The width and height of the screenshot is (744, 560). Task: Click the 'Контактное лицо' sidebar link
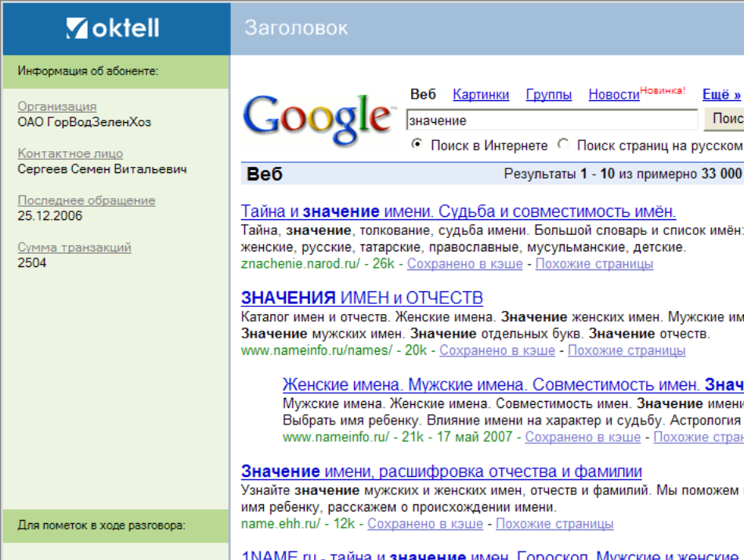70,154
